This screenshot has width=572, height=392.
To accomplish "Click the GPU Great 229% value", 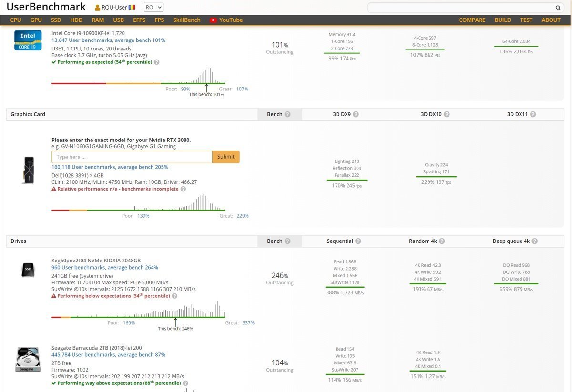I will [243, 216].
